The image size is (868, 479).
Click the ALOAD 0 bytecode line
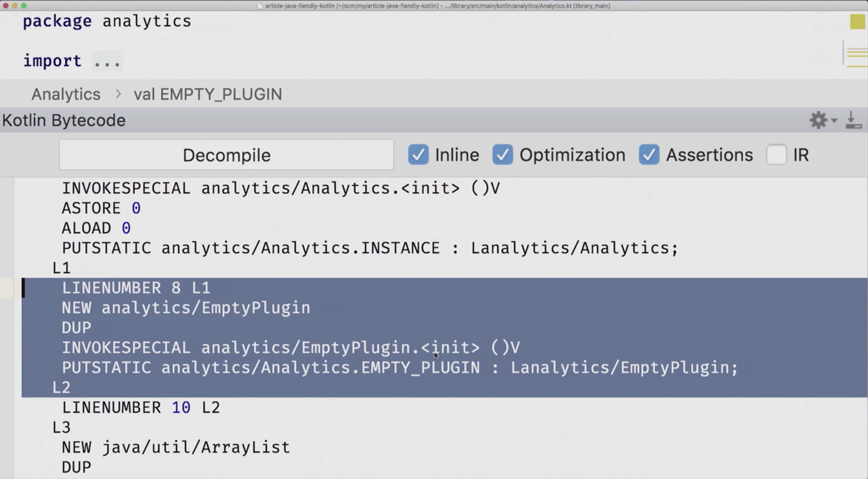coord(96,228)
